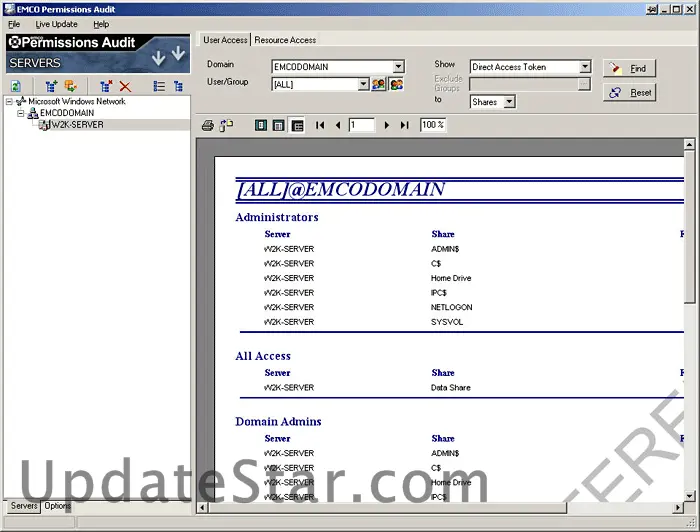Click the 100 % zoom field
The height and width of the screenshot is (532, 700).
432,125
